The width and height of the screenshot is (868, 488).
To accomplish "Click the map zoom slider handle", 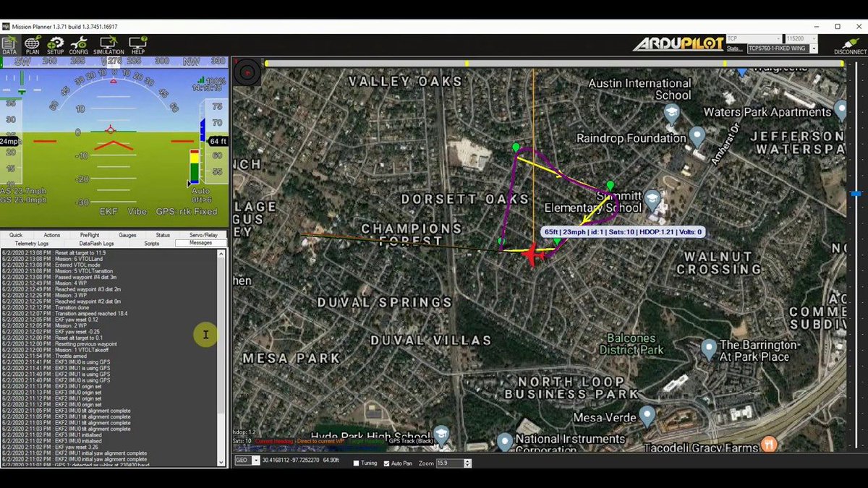I will [856, 194].
